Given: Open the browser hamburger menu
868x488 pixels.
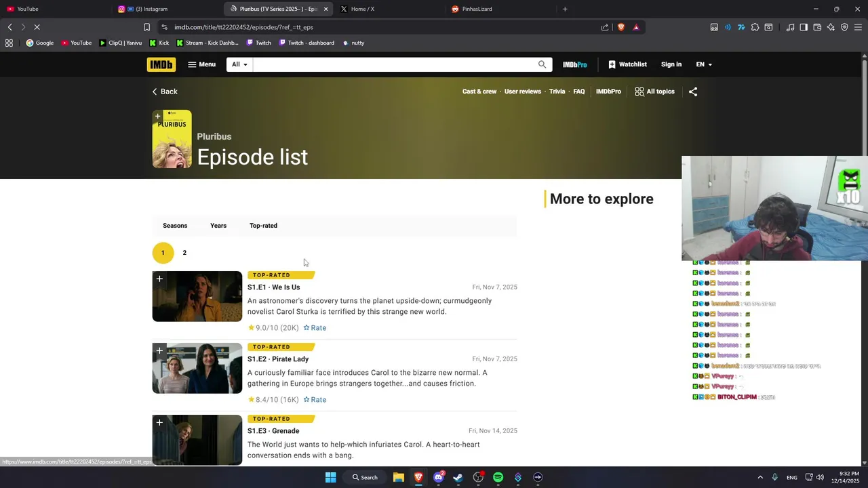Looking at the screenshot, I should 859,27.
